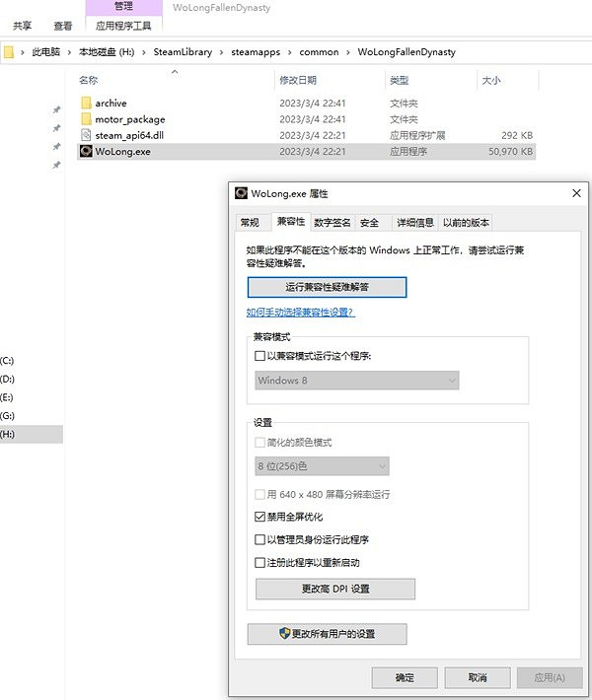592x700 pixels.
Task: Sort files by the 大小 column header
Action: click(491, 81)
